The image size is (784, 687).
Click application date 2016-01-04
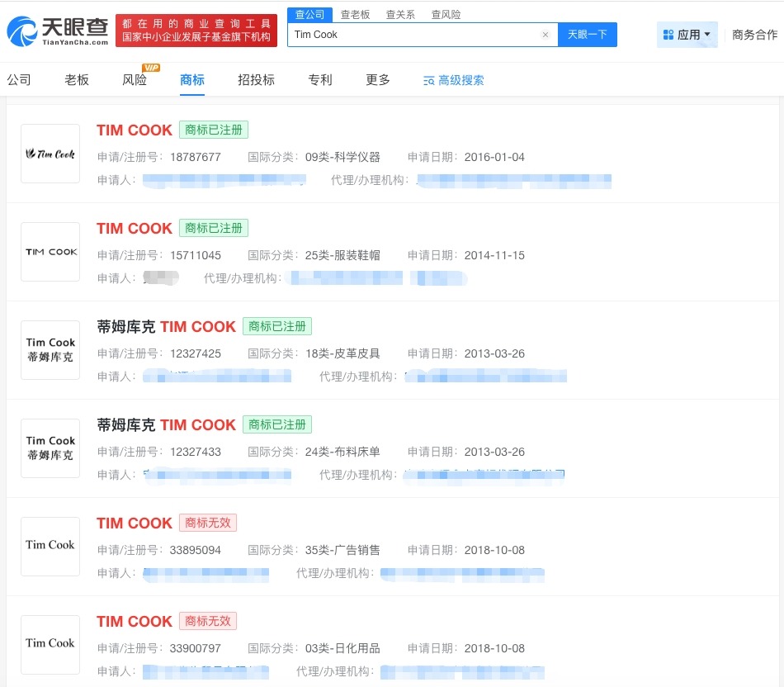494,157
